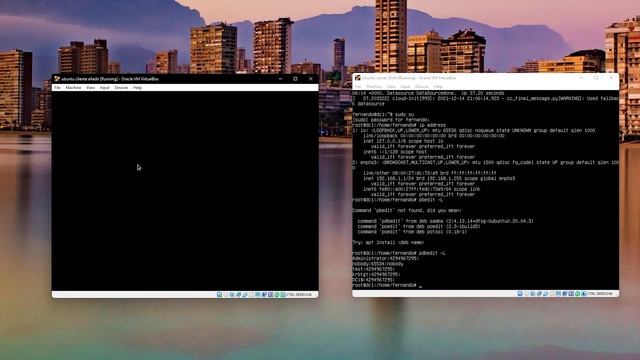Close the Ubuntu server VM window
640x360 pixels.
611,78
